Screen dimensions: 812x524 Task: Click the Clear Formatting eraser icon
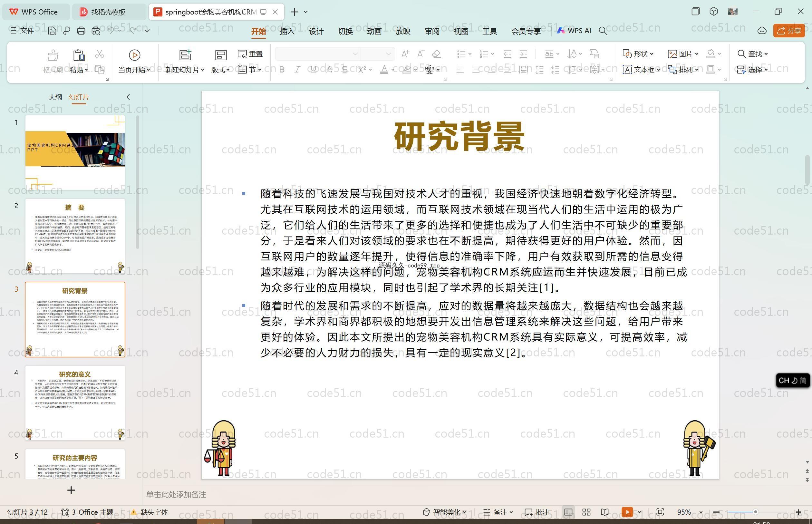436,54
